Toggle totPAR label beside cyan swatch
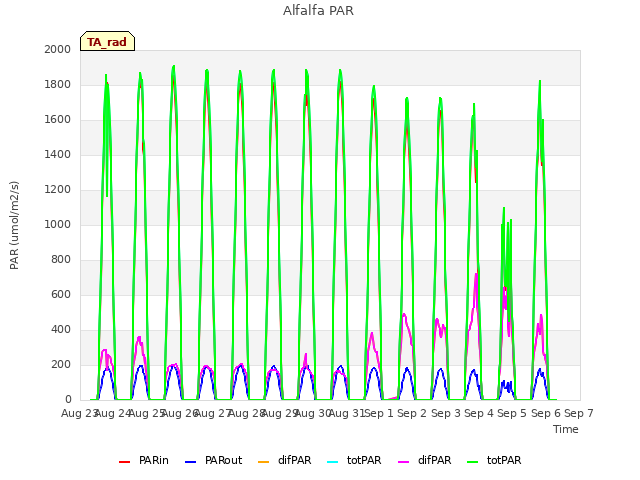The width and height of the screenshot is (640, 480). [x=364, y=460]
